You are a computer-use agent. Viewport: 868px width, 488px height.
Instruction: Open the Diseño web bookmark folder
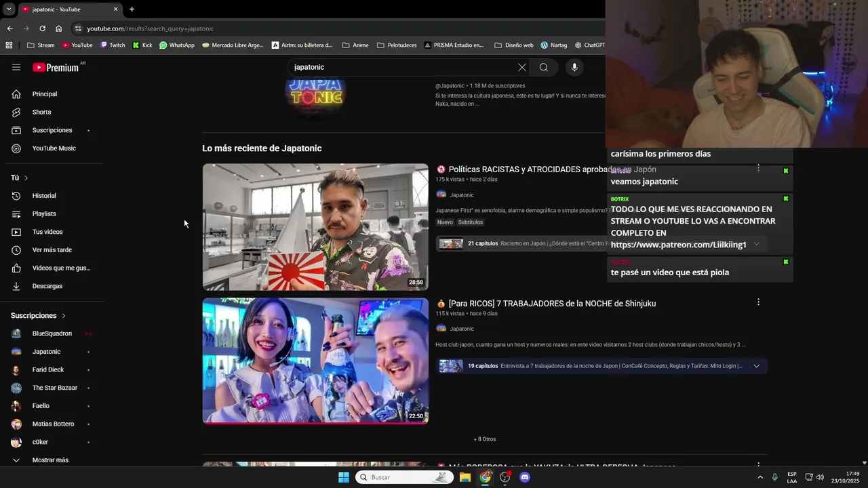pos(514,45)
